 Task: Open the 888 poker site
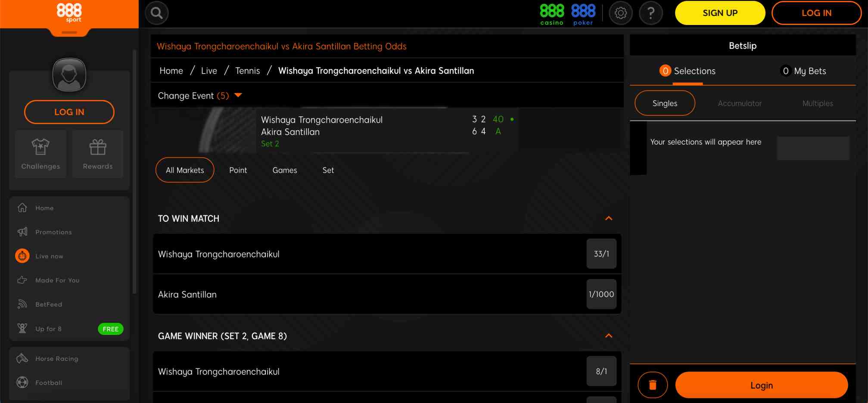click(x=583, y=12)
